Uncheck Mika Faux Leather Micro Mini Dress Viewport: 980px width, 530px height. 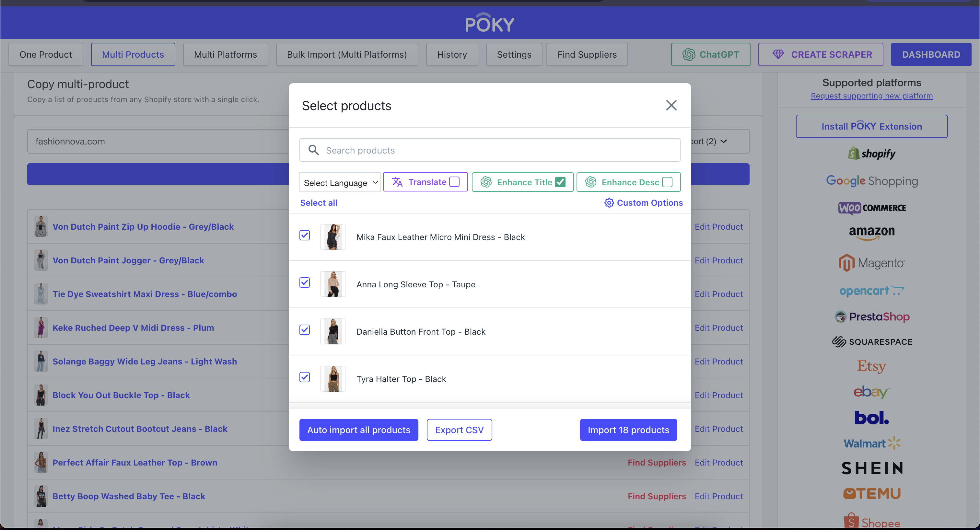coord(304,235)
